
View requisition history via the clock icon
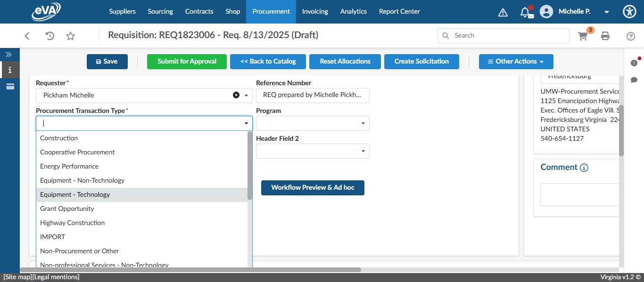49,35
